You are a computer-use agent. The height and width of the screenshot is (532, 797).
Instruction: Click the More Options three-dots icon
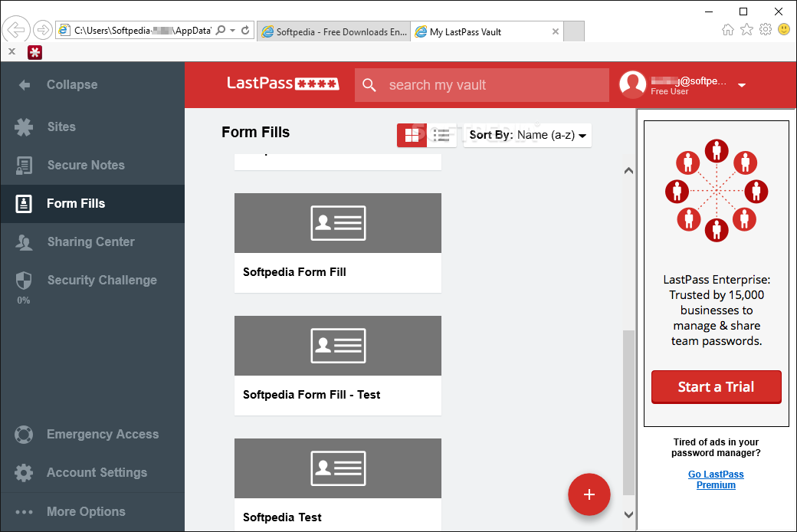click(x=24, y=511)
